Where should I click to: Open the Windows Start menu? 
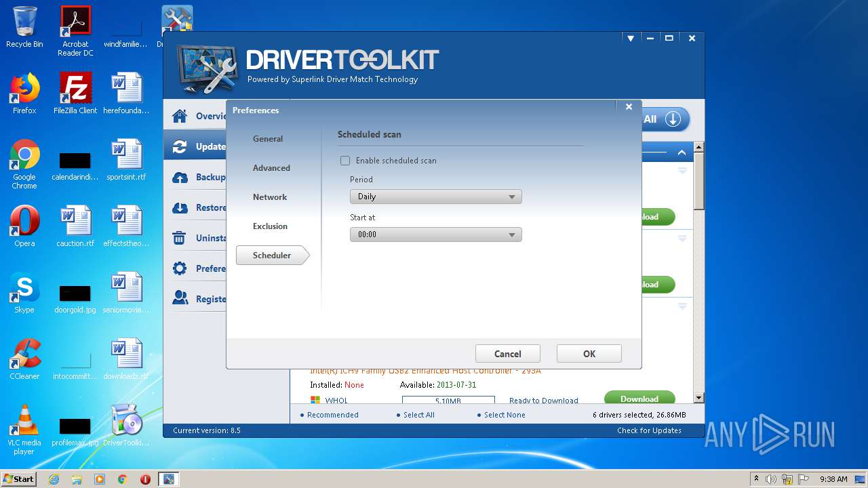19,479
